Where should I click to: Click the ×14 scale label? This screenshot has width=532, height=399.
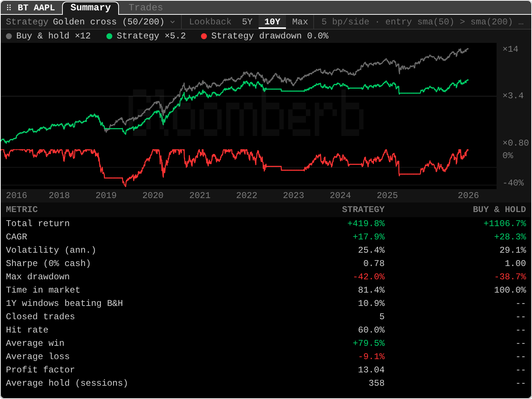pos(511,49)
